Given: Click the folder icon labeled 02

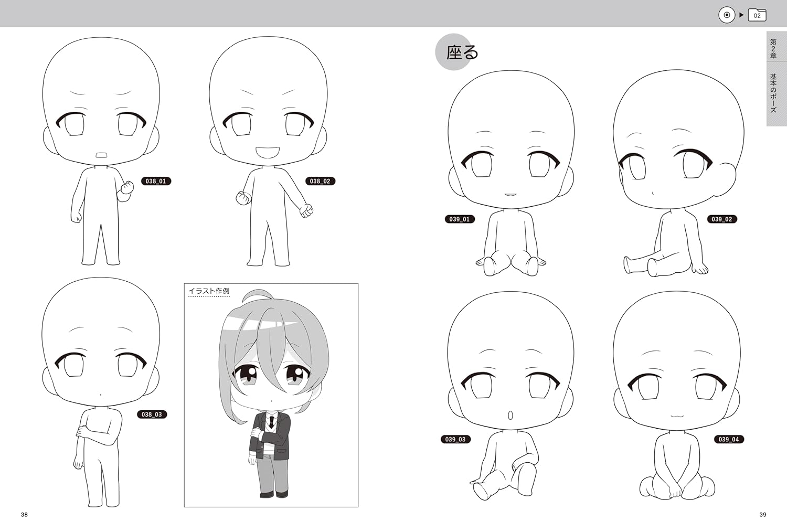Looking at the screenshot, I should pos(757,15).
